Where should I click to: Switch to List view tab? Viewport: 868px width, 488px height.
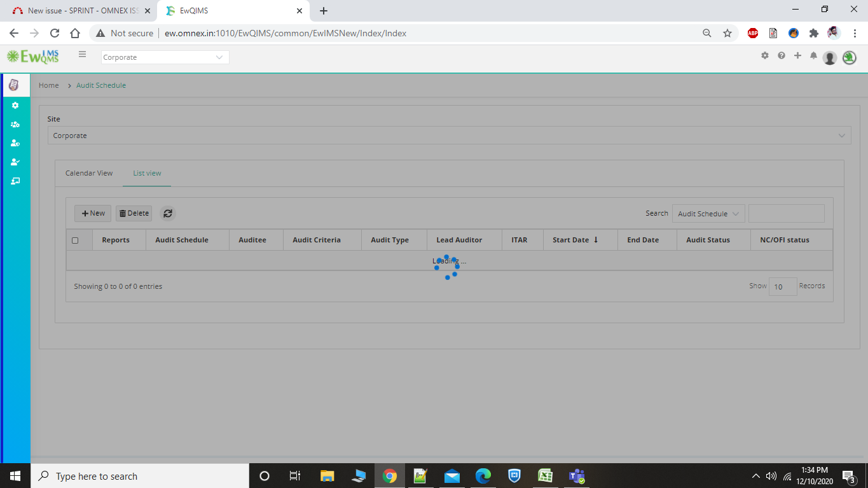click(x=147, y=173)
